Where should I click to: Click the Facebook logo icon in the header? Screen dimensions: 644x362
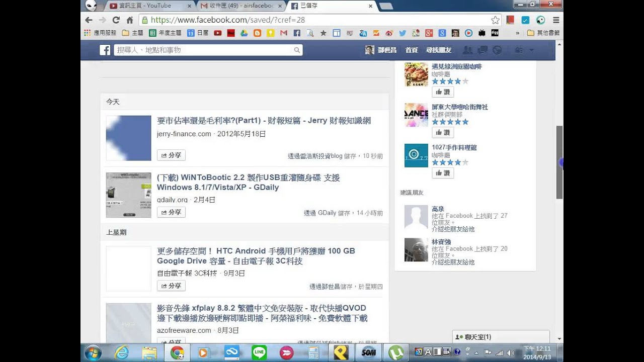point(105,50)
